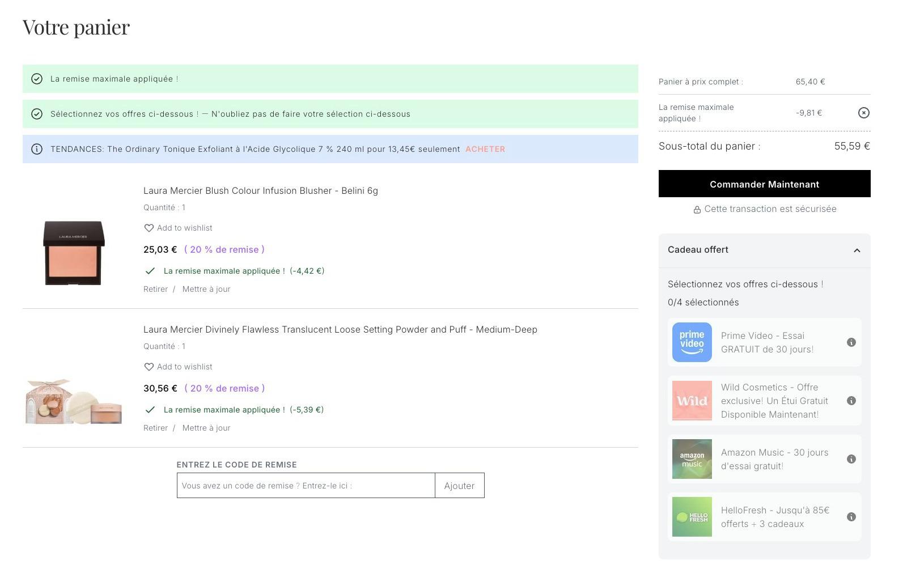The width and height of the screenshot is (924, 561).
Task: Open info icon for Prime Video offer
Action: (x=851, y=342)
